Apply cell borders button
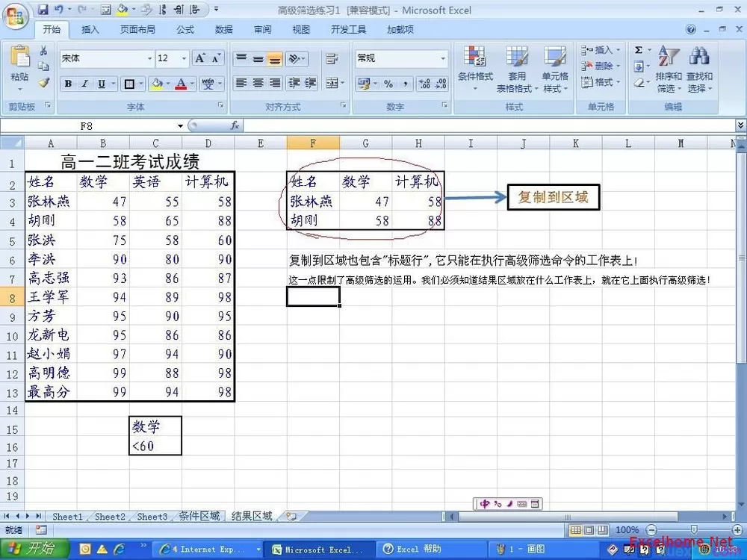This screenshot has height=560, width=747. [x=129, y=84]
